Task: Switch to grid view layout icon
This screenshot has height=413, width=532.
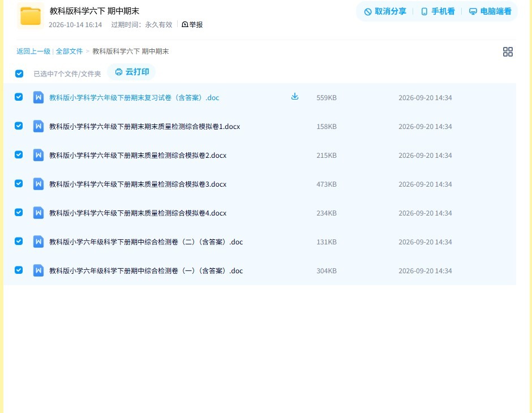Action: click(x=508, y=51)
